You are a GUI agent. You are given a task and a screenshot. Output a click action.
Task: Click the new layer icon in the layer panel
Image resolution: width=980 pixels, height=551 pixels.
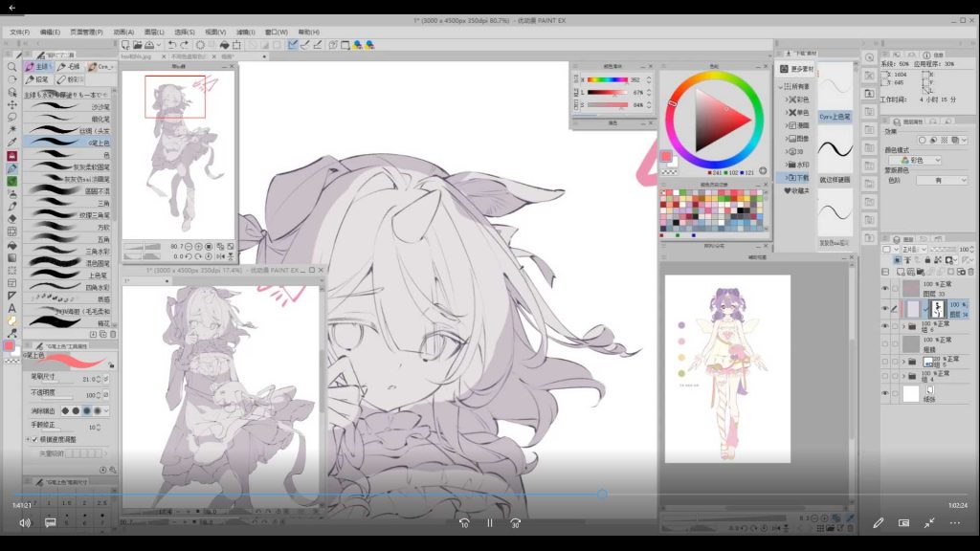(x=900, y=273)
